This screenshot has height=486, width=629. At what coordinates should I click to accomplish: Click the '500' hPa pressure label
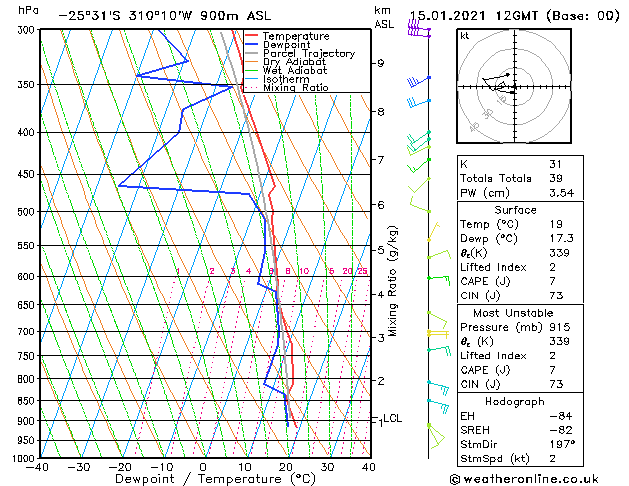pos(28,212)
